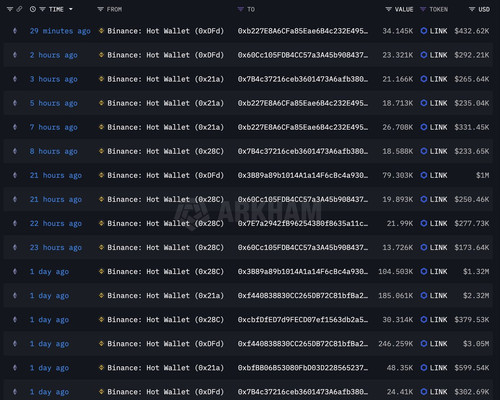Viewport: 500px width, 400px height.
Task: Open the '23 hours ago' transaction link
Action: (x=56, y=247)
